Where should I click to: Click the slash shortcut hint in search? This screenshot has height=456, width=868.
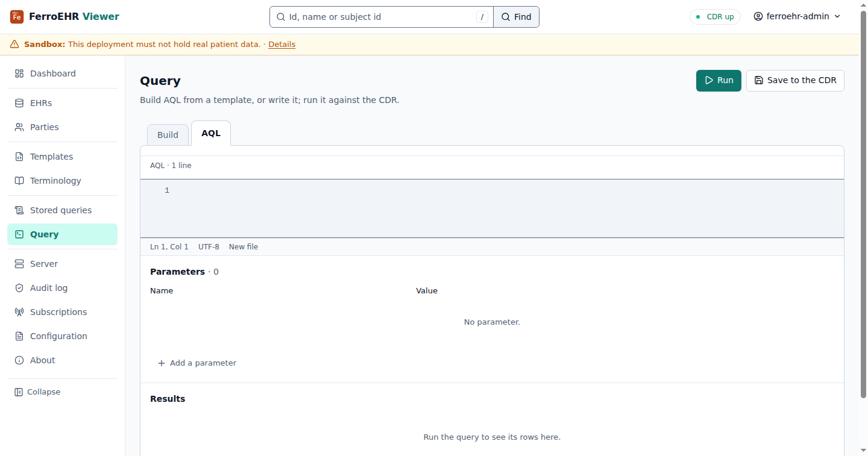482,17
